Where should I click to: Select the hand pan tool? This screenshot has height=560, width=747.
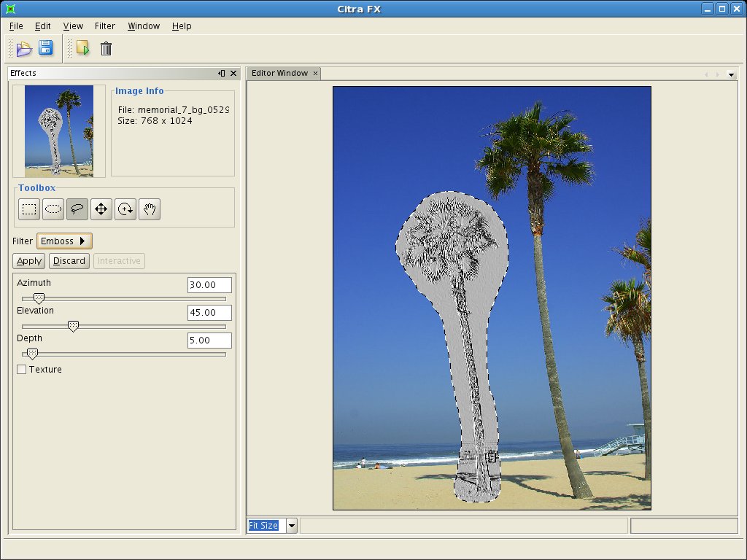click(x=150, y=209)
